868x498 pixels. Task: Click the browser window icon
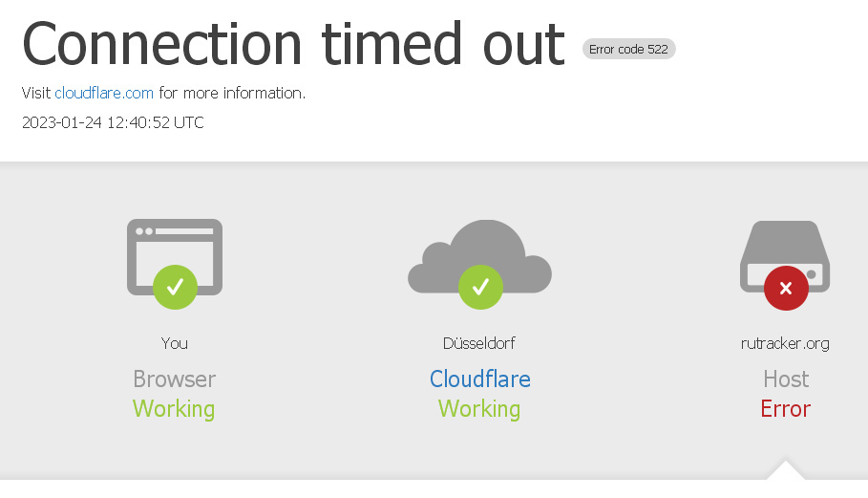point(175,257)
